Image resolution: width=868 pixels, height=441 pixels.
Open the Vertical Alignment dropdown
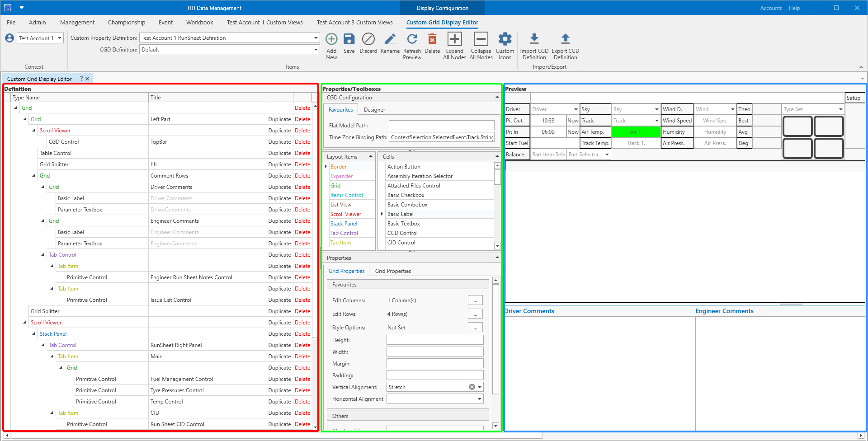click(x=480, y=387)
